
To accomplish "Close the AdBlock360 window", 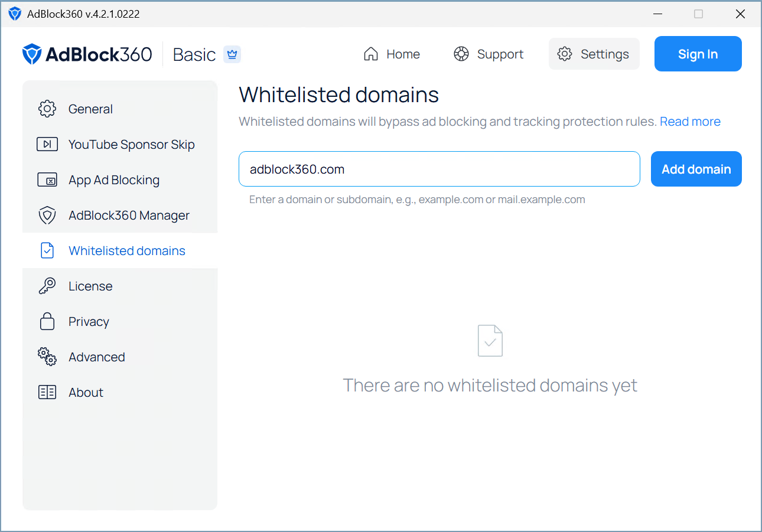I will pos(740,14).
